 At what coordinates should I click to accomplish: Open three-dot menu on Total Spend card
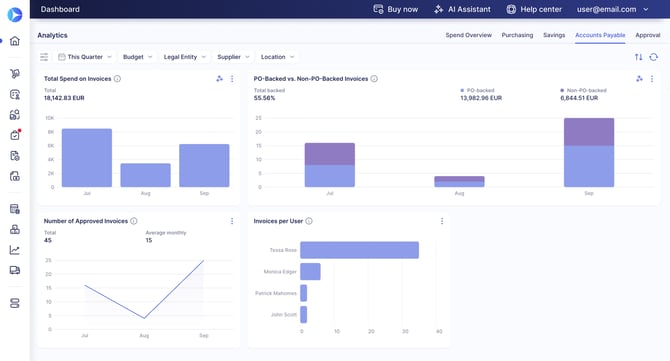tap(232, 79)
